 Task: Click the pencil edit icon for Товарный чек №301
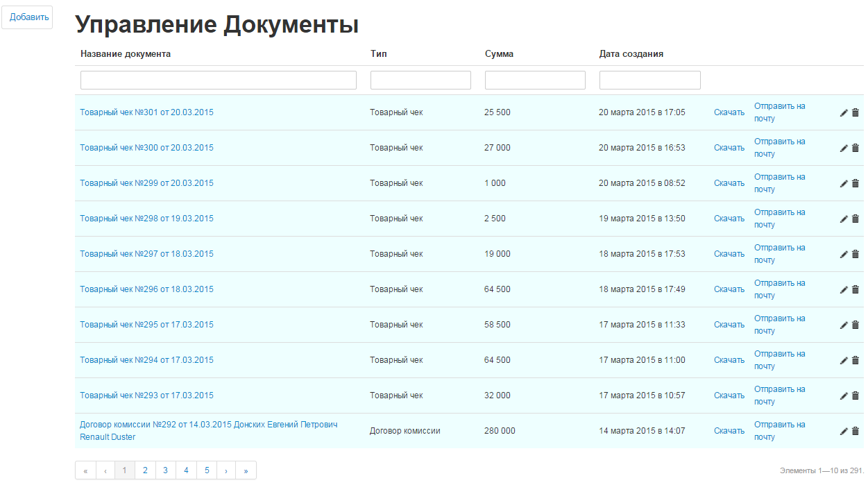coord(844,112)
